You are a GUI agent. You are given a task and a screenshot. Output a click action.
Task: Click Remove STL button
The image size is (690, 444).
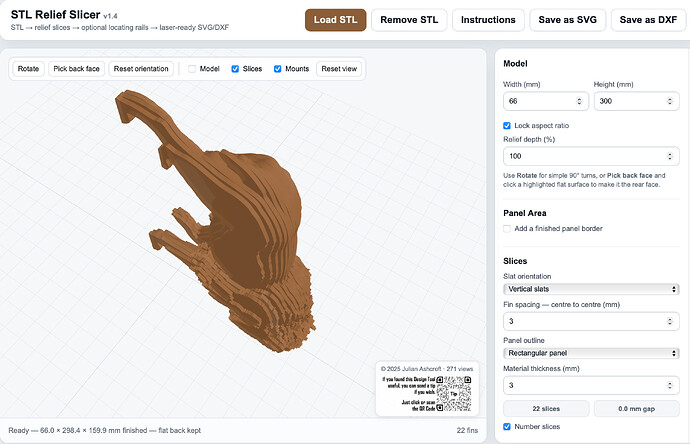pyautogui.click(x=409, y=20)
